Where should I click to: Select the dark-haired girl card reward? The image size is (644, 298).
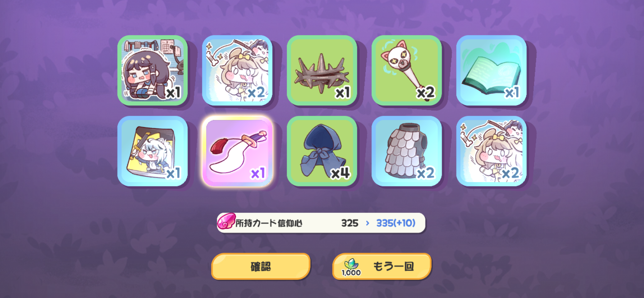[x=152, y=70]
